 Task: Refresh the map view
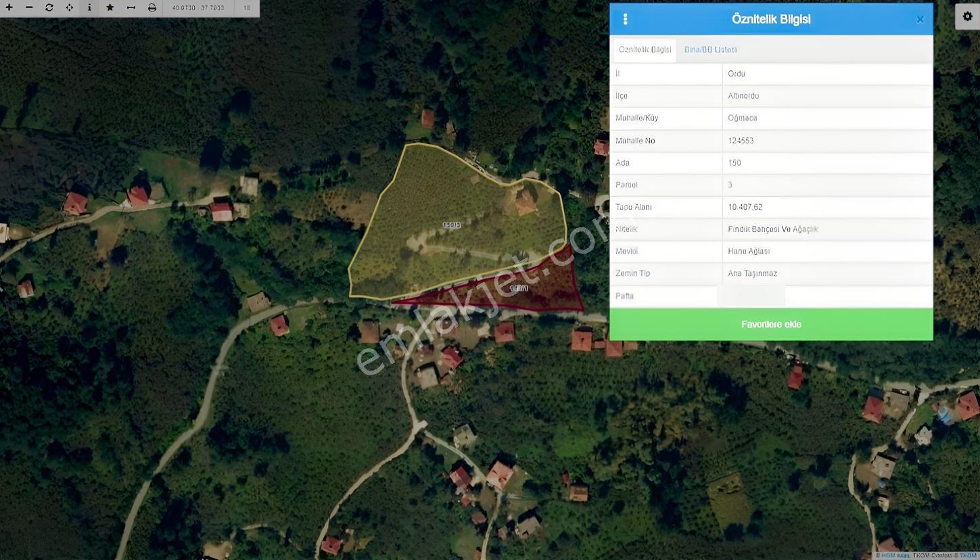[x=49, y=7]
